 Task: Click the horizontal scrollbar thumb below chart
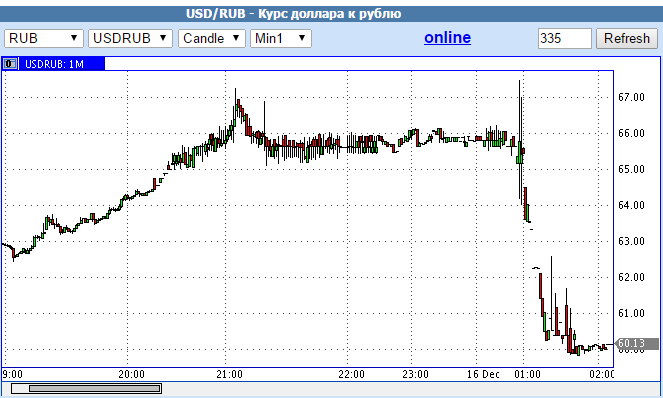pos(94,388)
